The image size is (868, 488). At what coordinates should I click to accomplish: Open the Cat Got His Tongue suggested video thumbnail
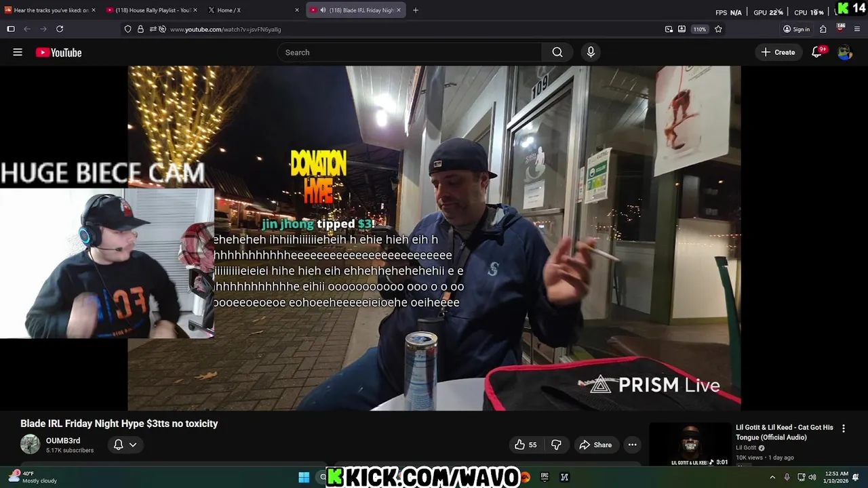[690, 445]
